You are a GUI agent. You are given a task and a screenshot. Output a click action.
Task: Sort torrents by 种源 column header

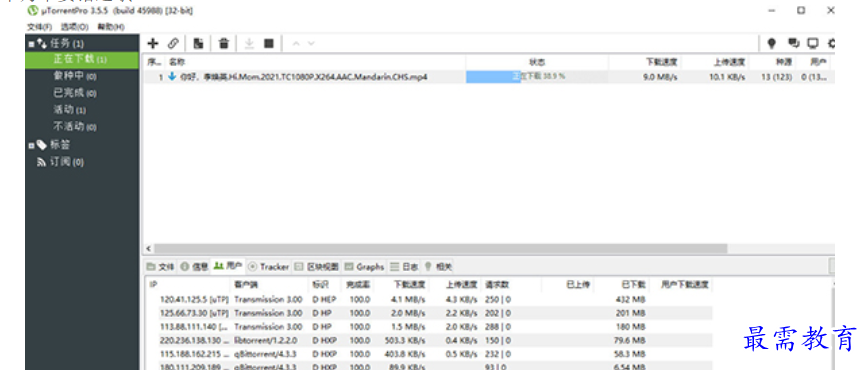tap(784, 62)
